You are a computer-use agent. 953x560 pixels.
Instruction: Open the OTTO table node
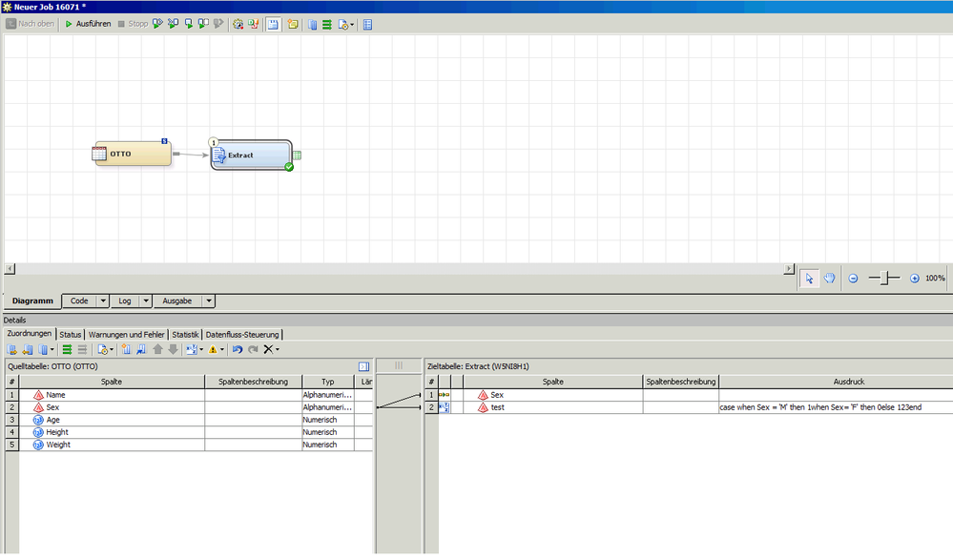click(x=133, y=154)
